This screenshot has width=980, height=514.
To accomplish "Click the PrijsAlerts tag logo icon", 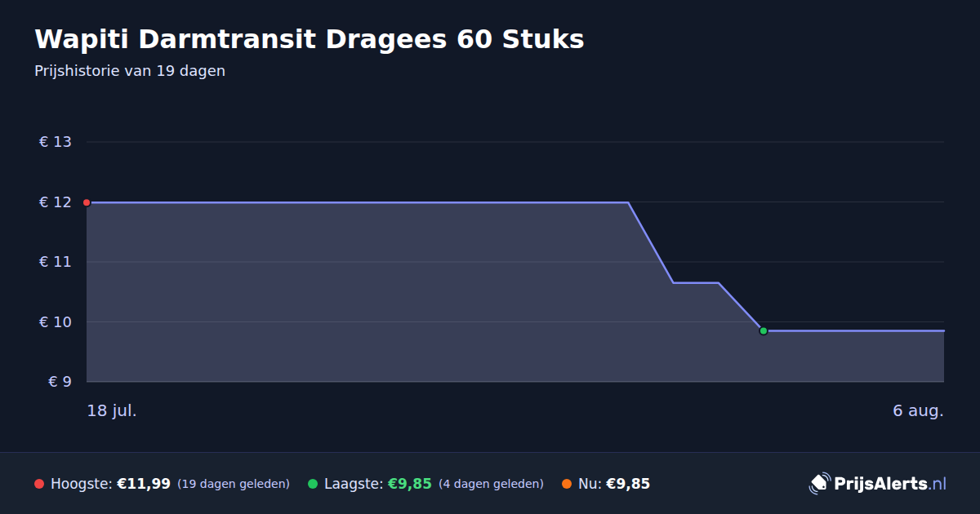I will coord(819,483).
